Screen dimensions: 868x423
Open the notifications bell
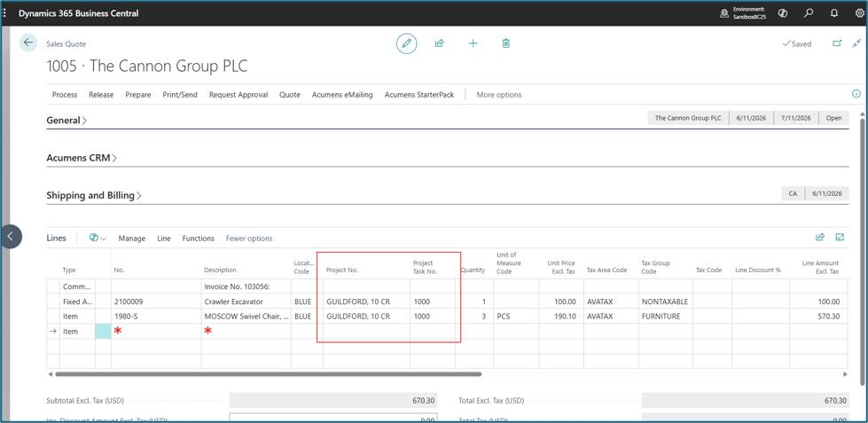pos(834,13)
